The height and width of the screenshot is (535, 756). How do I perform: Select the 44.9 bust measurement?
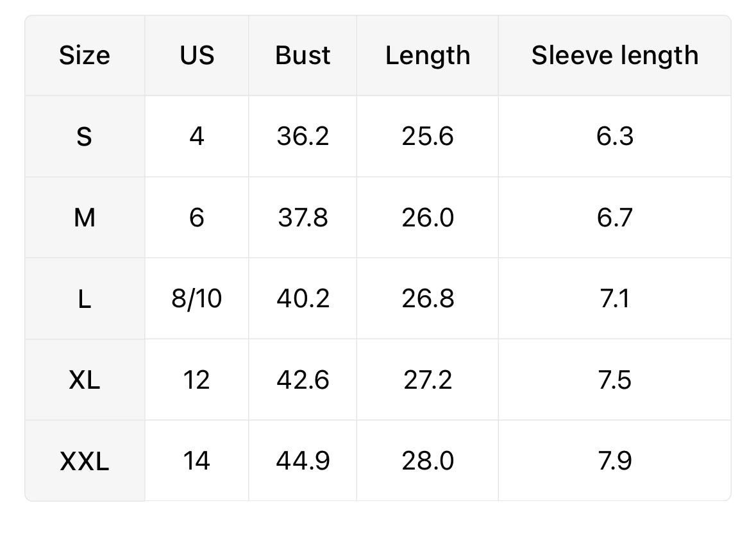[303, 461]
